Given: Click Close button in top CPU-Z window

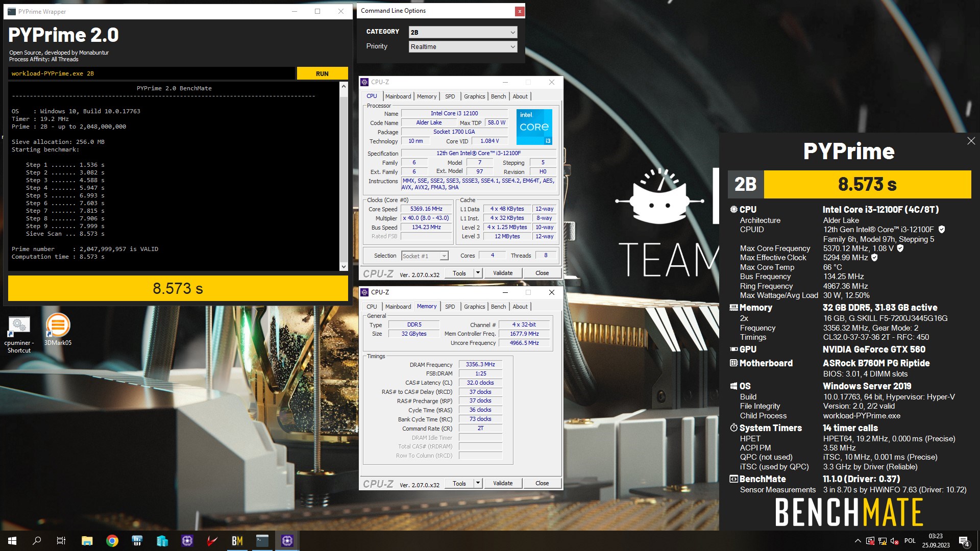Looking at the screenshot, I should coord(542,273).
